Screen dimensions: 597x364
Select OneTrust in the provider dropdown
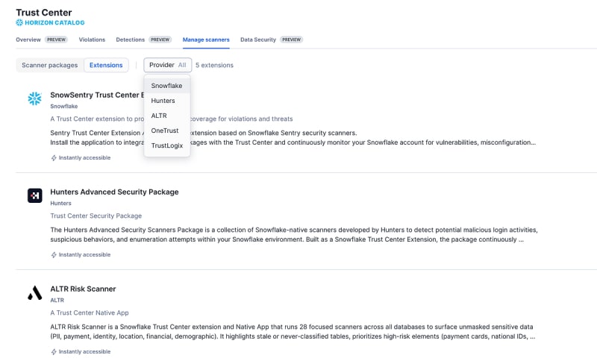166,131
